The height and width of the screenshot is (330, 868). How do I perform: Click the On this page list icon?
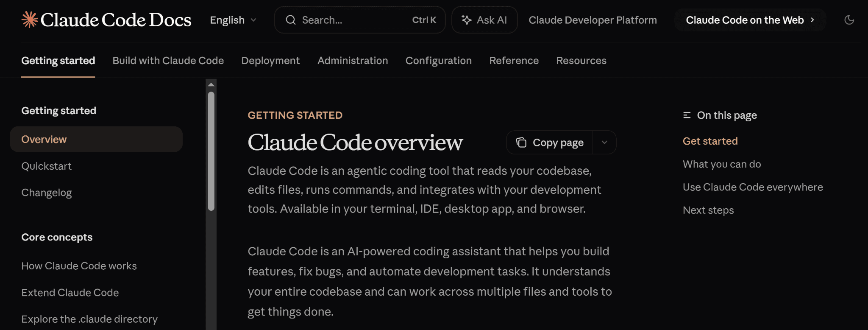687,115
